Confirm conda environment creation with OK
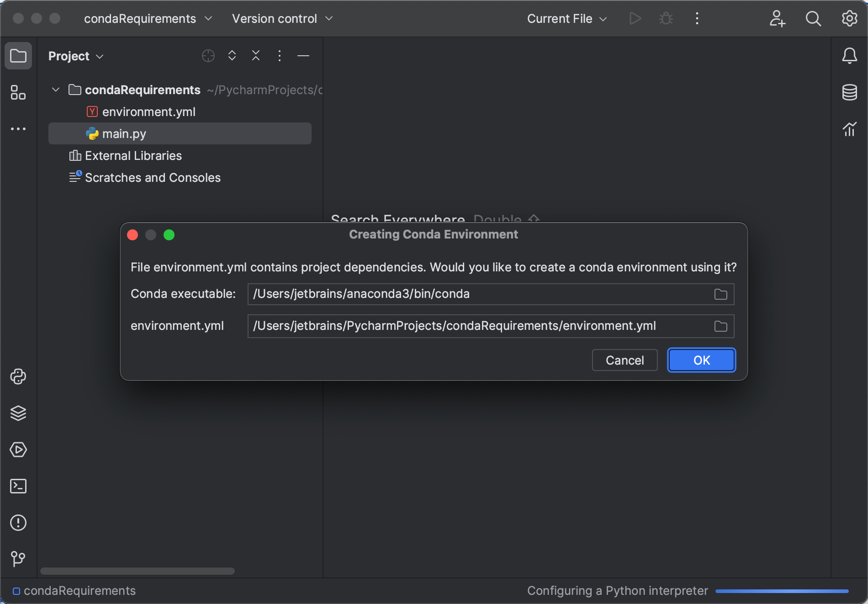 tap(701, 360)
